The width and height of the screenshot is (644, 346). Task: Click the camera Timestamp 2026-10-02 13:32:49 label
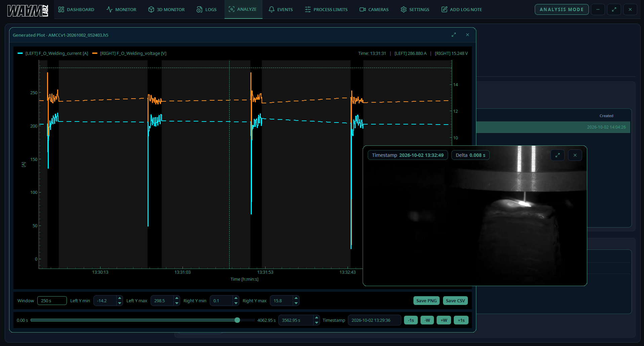pyautogui.click(x=408, y=155)
